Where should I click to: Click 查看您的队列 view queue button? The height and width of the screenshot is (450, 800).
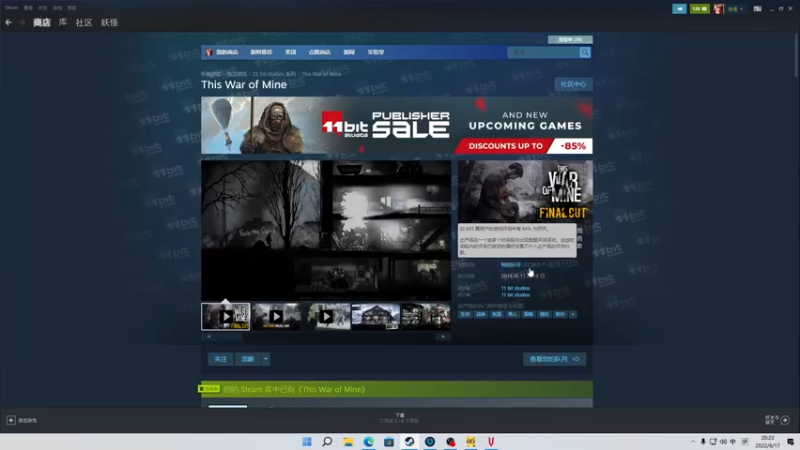[555, 359]
